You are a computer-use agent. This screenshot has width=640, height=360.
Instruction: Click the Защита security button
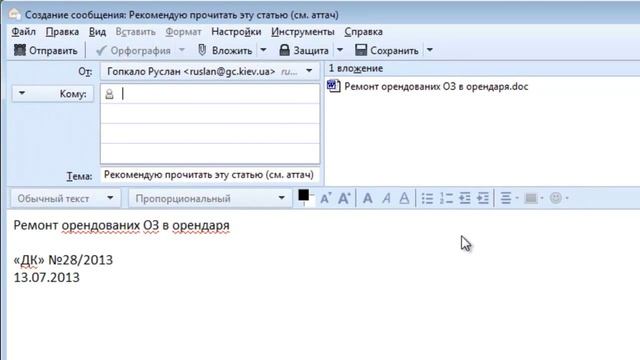[304, 51]
